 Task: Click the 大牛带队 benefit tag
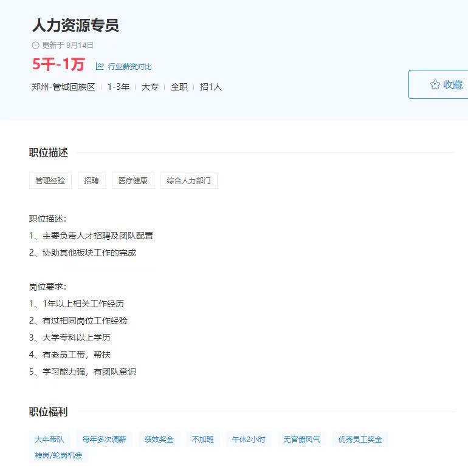50,439
